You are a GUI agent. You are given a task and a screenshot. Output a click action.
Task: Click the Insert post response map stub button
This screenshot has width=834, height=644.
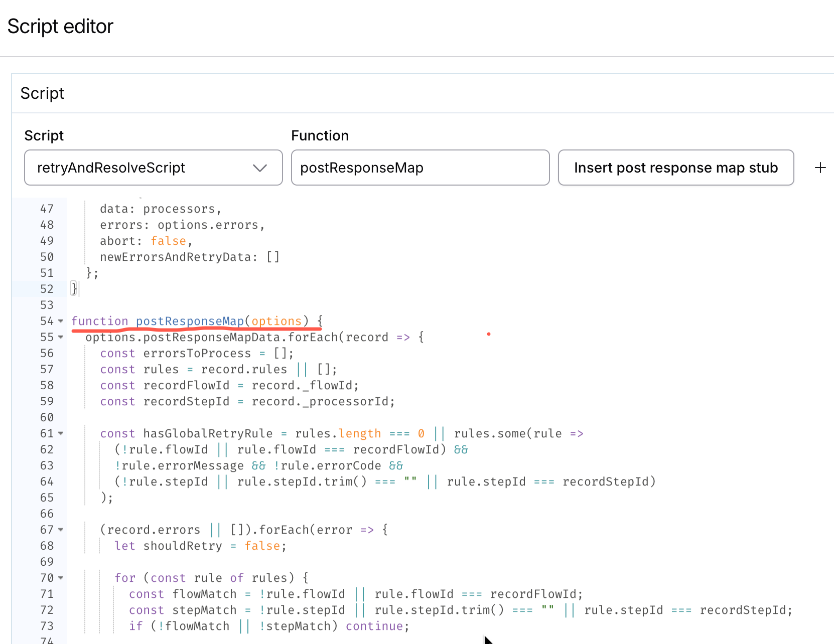[676, 168]
